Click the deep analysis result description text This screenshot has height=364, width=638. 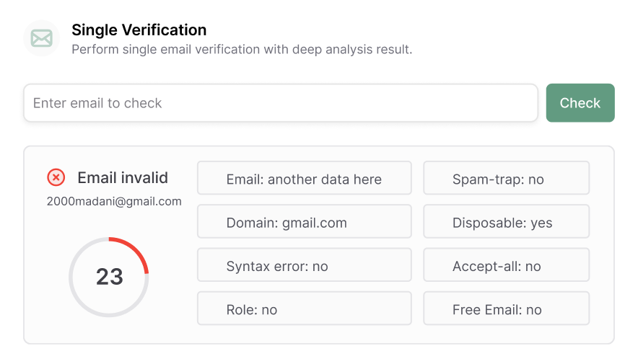242,50
